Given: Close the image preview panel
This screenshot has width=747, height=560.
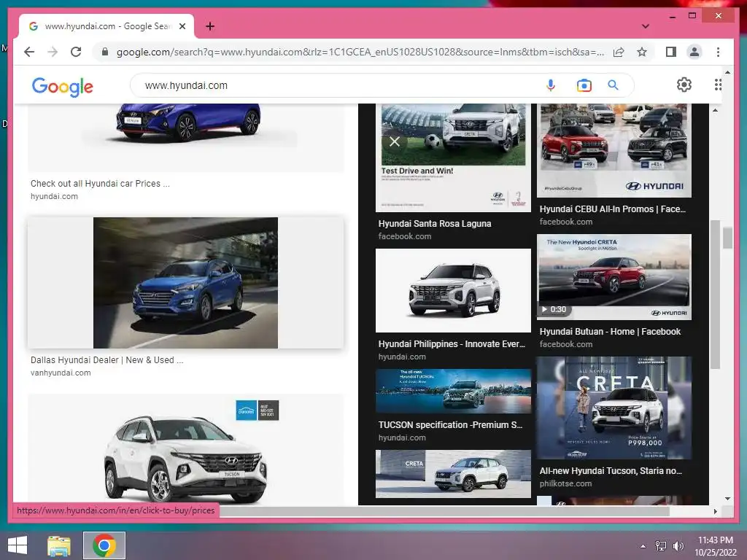Looking at the screenshot, I should point(395,141).
